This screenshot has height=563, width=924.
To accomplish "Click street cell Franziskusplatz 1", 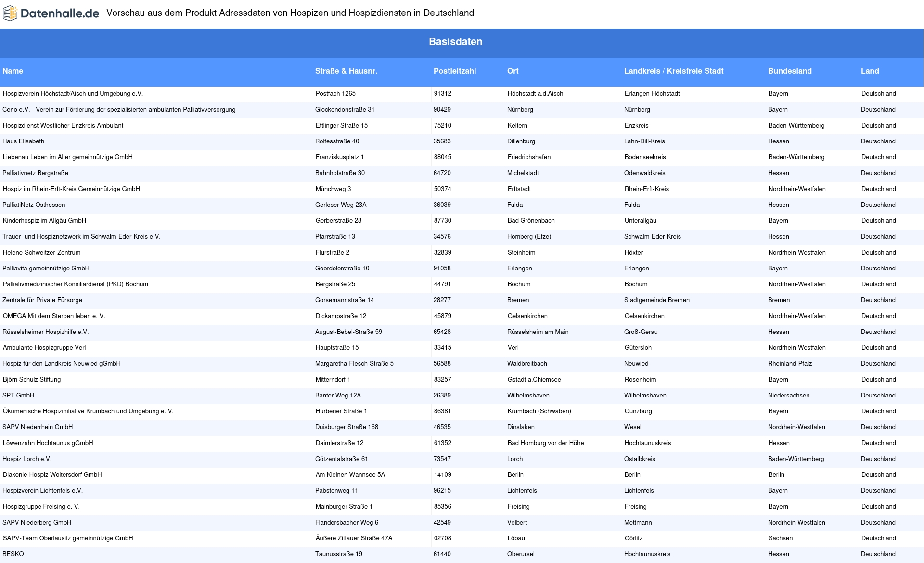I will pyautogui.click(x=340, y=157).
